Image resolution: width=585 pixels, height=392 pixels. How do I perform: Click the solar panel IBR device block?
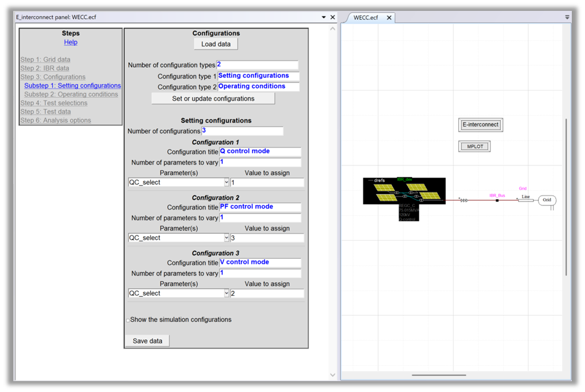coord(404,191)
